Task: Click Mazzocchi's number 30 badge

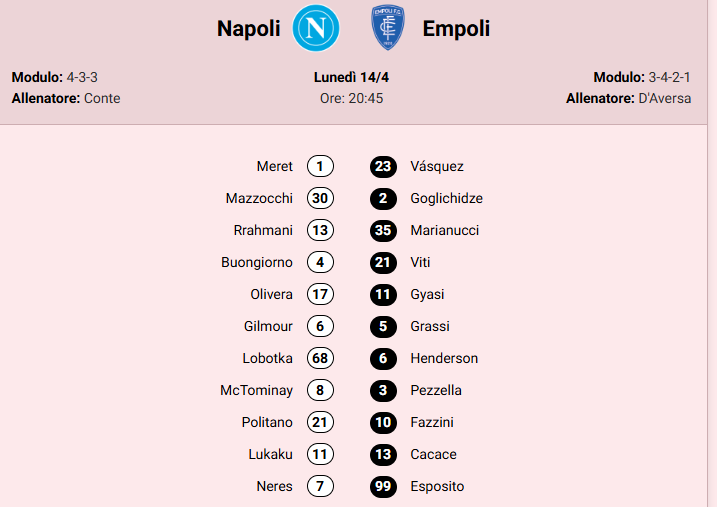Action: 320,198
